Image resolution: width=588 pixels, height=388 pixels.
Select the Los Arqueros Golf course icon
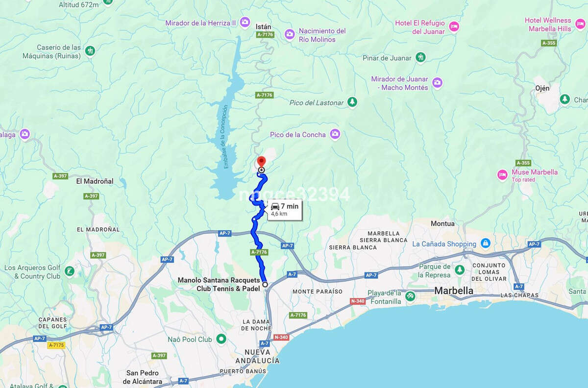[x=70, y=271]
